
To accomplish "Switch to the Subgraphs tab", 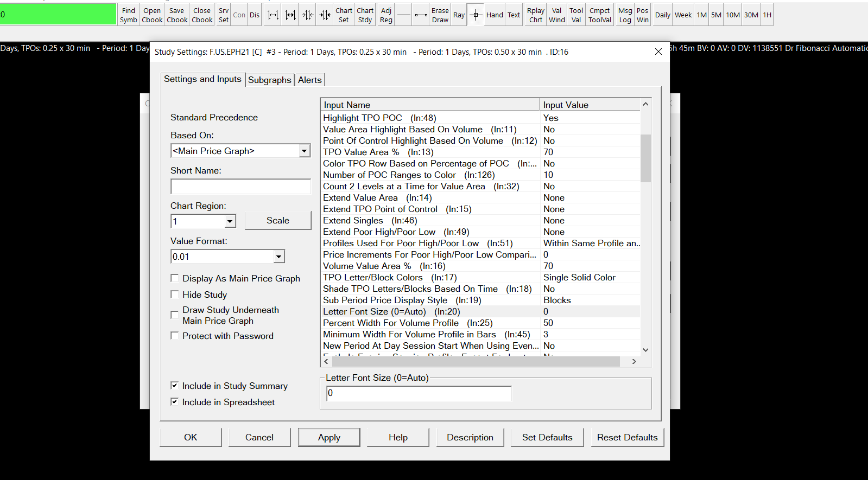I will (x=269, y=80).
